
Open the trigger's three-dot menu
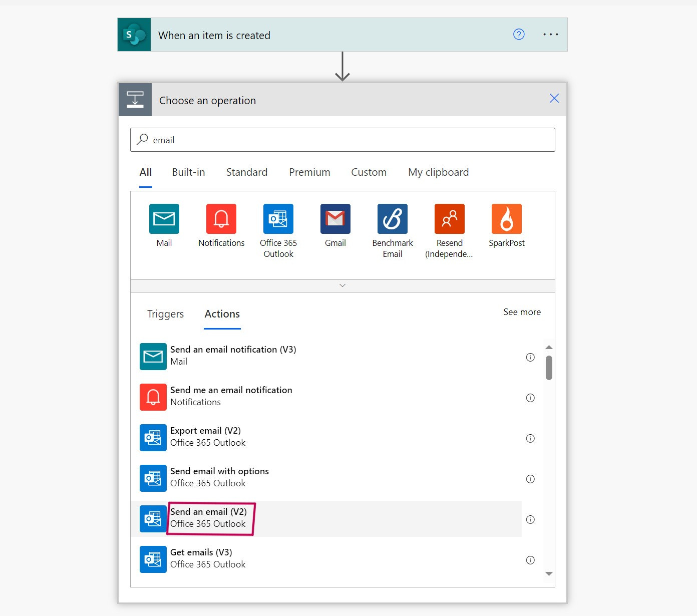pyautogui.click(x=550, y=35)
